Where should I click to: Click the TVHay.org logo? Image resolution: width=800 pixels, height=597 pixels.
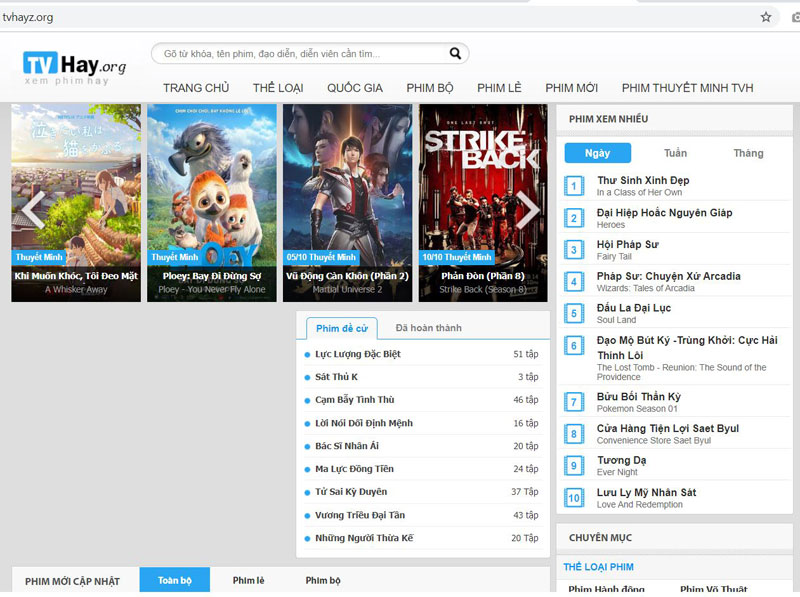(75, 66)
